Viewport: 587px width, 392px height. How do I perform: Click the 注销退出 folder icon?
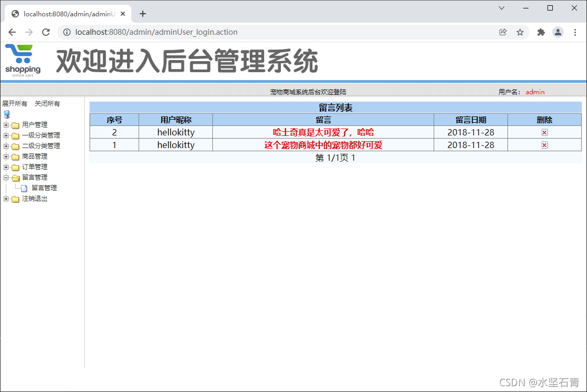coord(15,199)
